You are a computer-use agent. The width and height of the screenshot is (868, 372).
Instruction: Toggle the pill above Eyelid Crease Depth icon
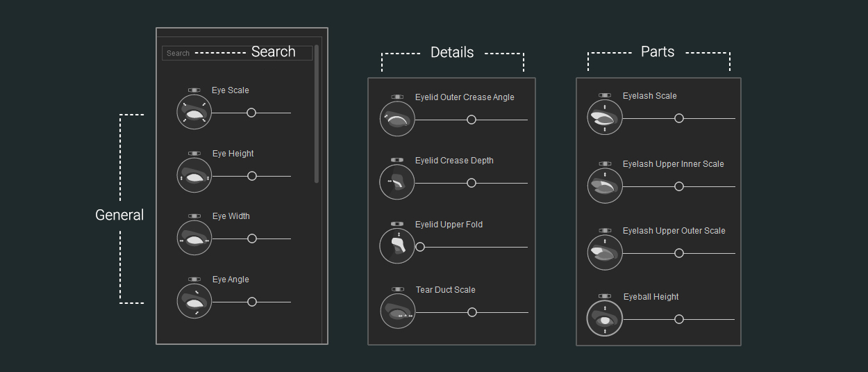[397, 161]
